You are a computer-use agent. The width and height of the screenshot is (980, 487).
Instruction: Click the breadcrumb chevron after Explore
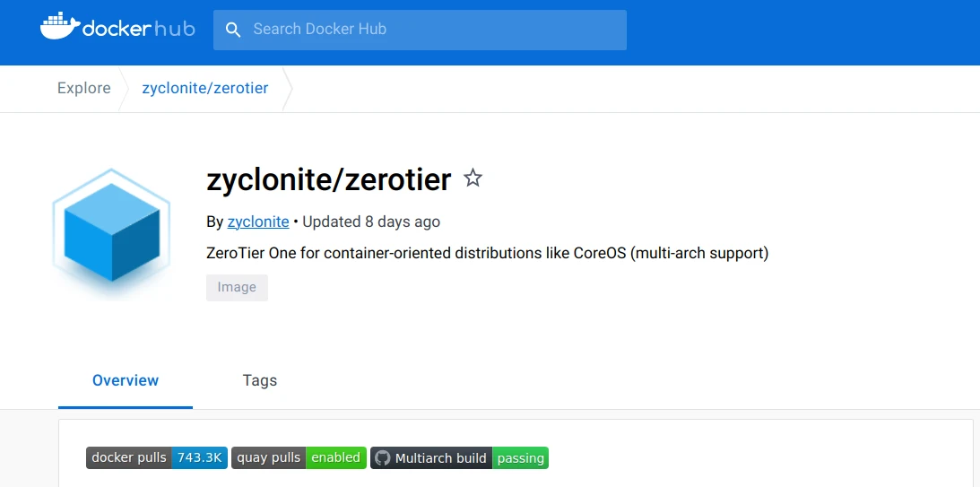(x=123, y=88)
